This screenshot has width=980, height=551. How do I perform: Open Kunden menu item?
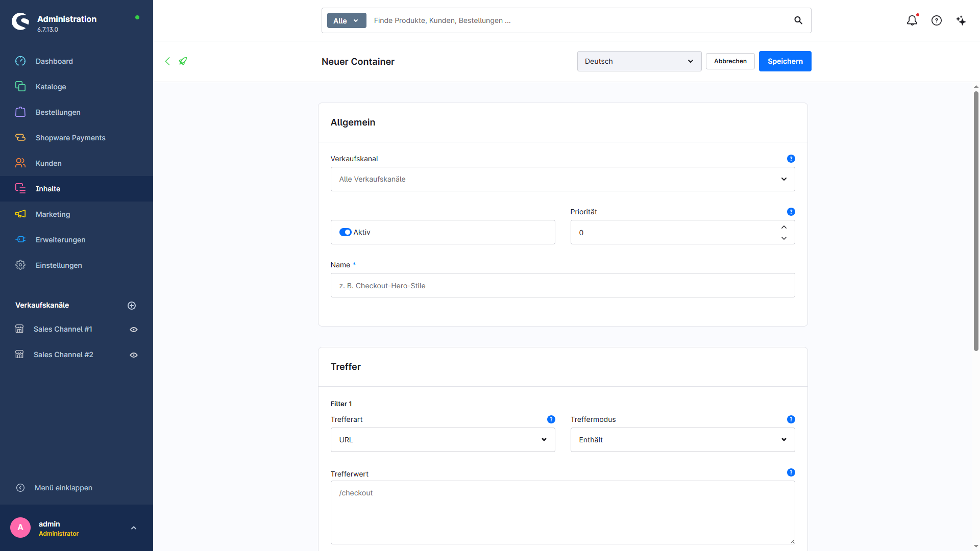pos(77,163)
